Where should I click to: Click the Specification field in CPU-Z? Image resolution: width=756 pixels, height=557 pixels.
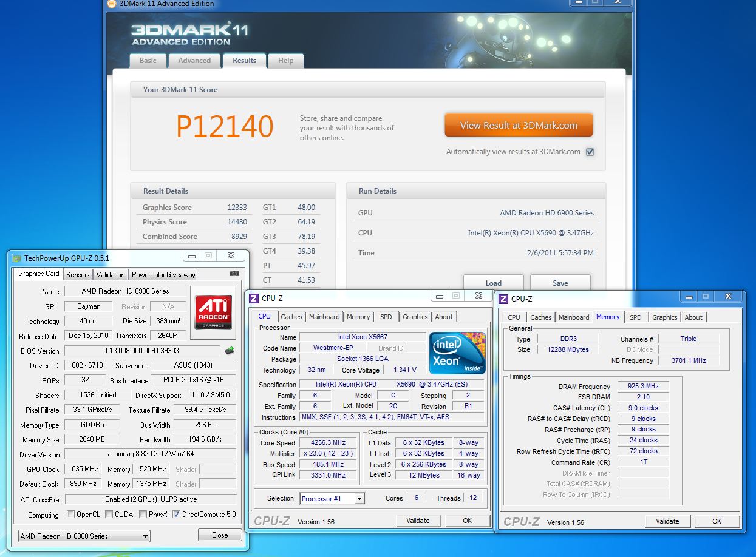point(392,385)
